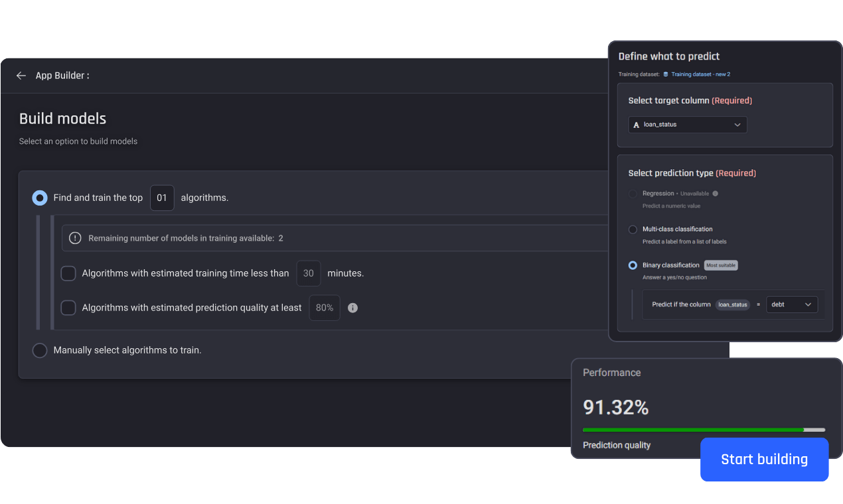Open the 'debt' value dropdown

point(792,304)
